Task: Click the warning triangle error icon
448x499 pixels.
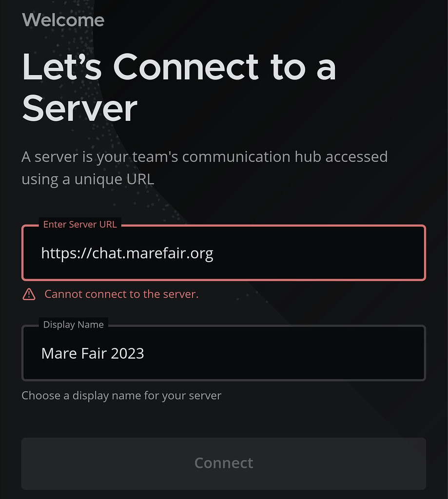Action: coord(29,294)
